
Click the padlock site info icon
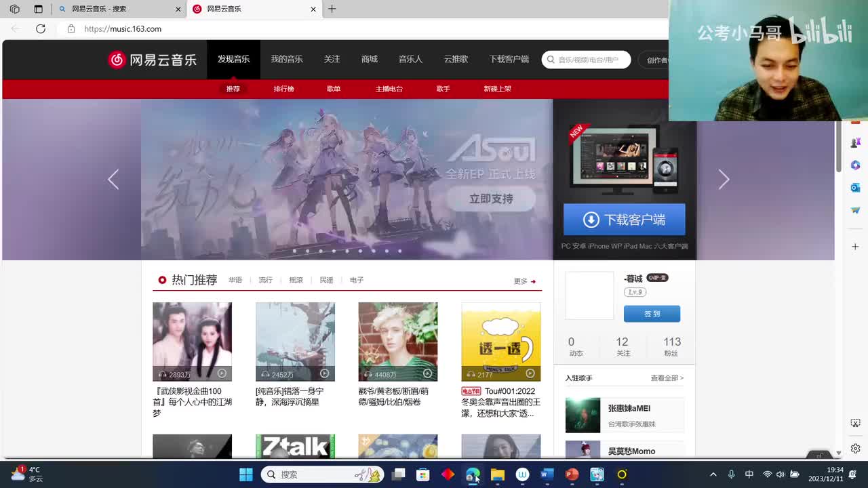point(71,28)
